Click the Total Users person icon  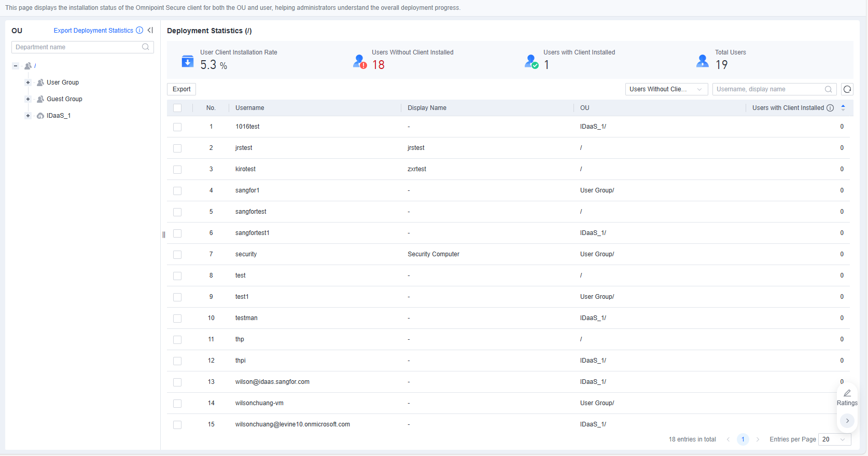tap(703, 61)
